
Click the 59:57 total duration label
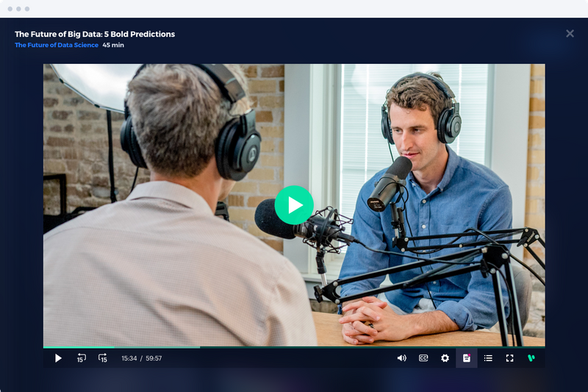(x=153, y=359)
